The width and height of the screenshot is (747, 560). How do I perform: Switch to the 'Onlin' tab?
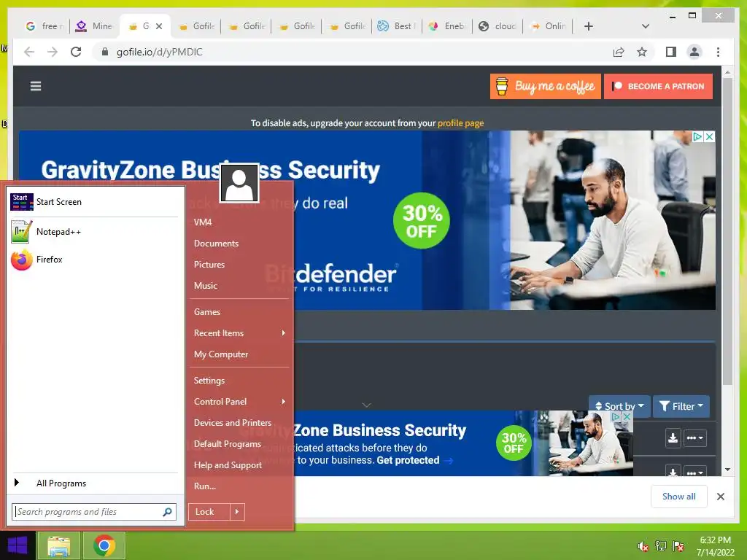tap(548, 26)
